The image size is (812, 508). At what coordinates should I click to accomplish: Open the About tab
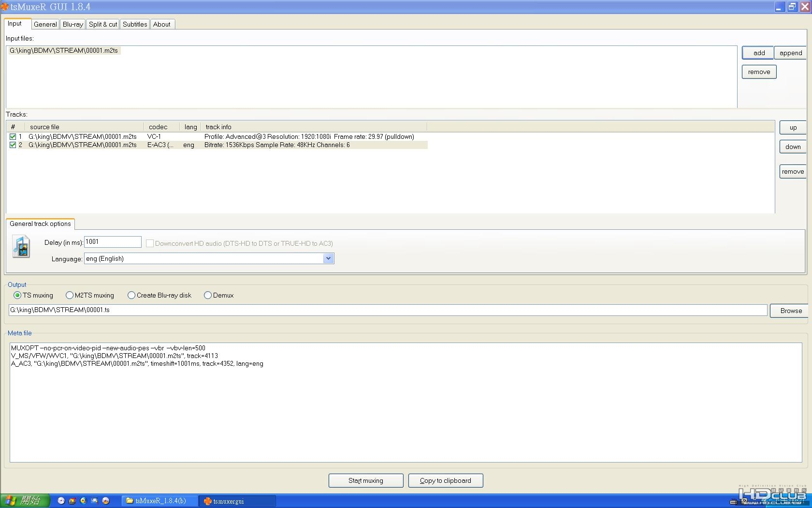(x=162, y=24)
